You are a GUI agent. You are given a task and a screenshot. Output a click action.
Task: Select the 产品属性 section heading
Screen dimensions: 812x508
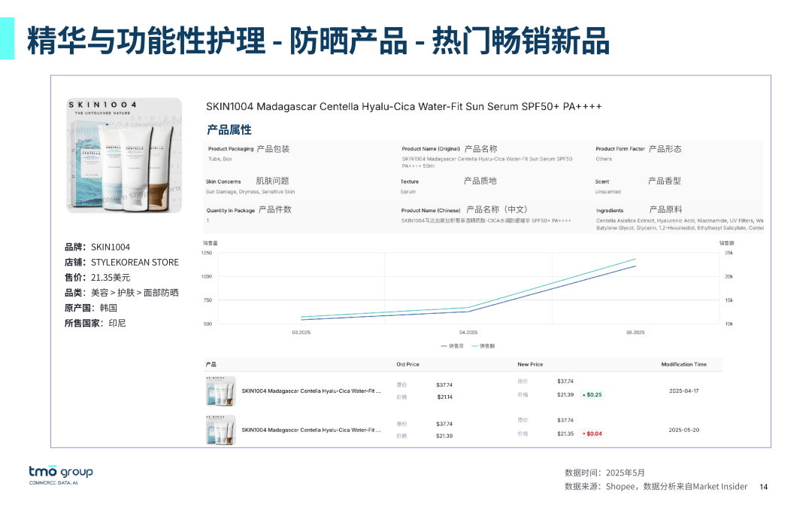pos(229,129)
